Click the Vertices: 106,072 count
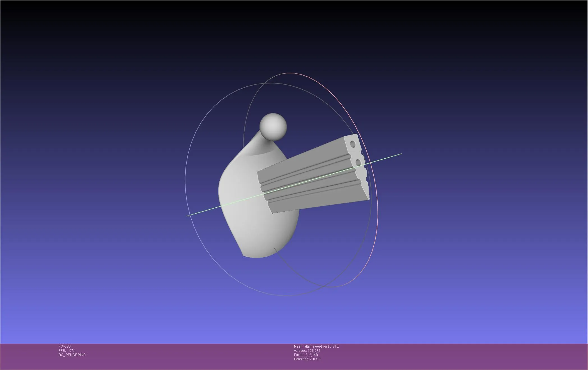Viewport: 588px width, 370px height. 307,351
